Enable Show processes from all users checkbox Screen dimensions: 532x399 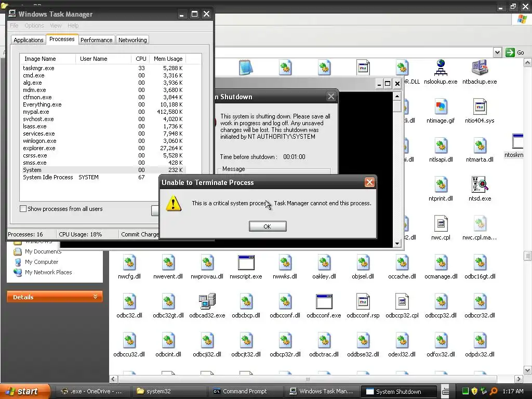(x=23, y=209)
